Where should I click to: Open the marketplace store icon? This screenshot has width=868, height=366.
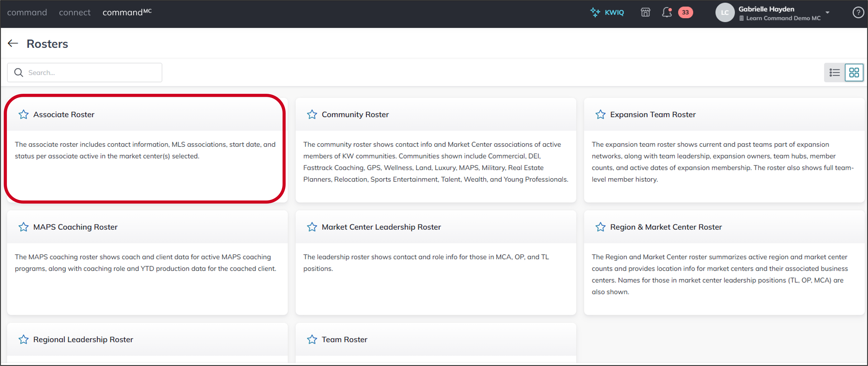click(x=645, y=12)
